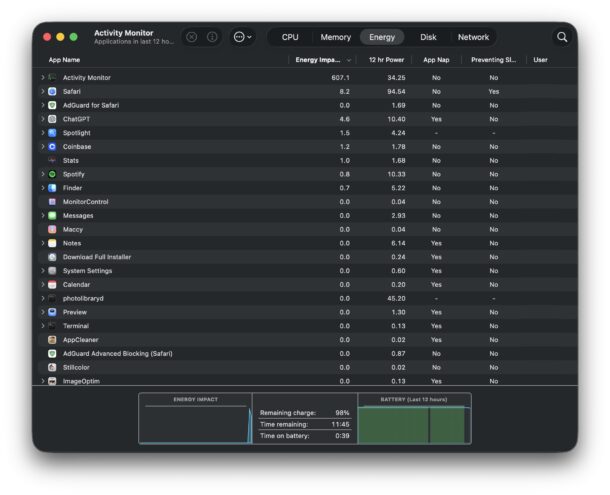The height and width of the screenshot is (495, 610).
Task: Expand the Safari process disclosure triangle
Action: tap(42, 91)
